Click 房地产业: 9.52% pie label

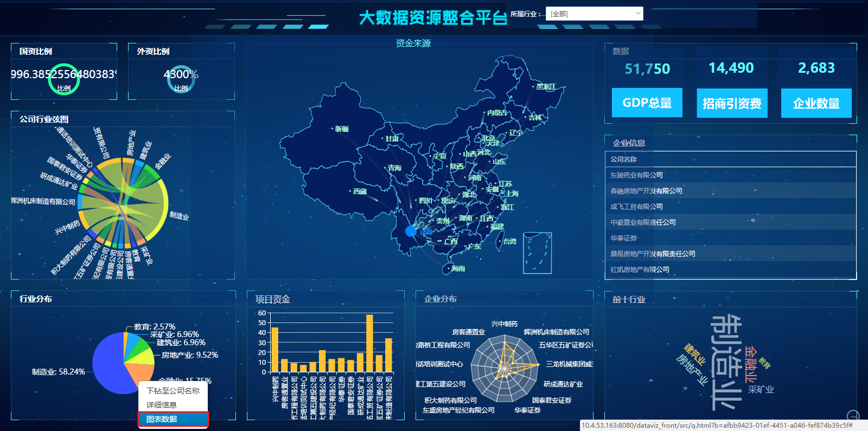[x=190, y=355]
